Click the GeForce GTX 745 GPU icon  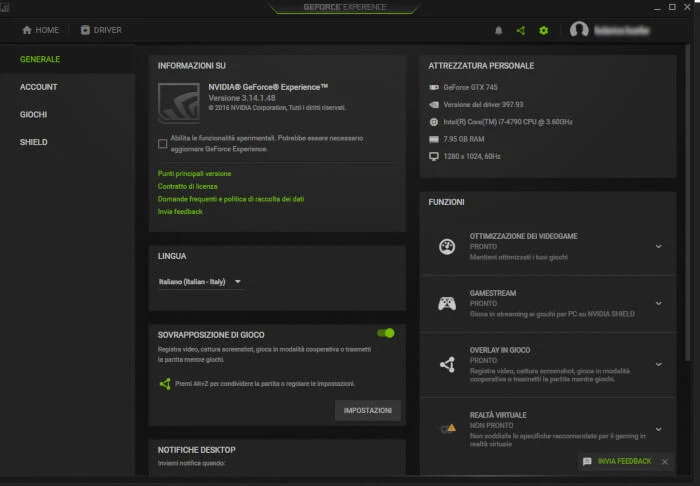433,87
